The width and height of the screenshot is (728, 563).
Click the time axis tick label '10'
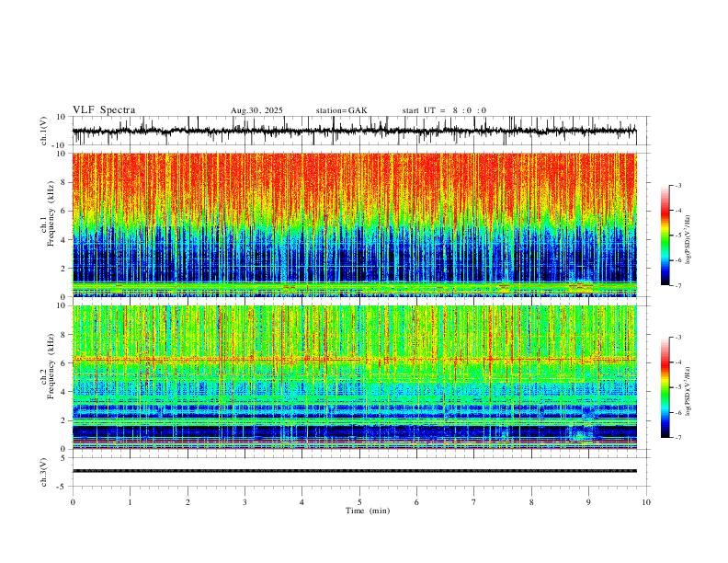[x=646, y=502]
